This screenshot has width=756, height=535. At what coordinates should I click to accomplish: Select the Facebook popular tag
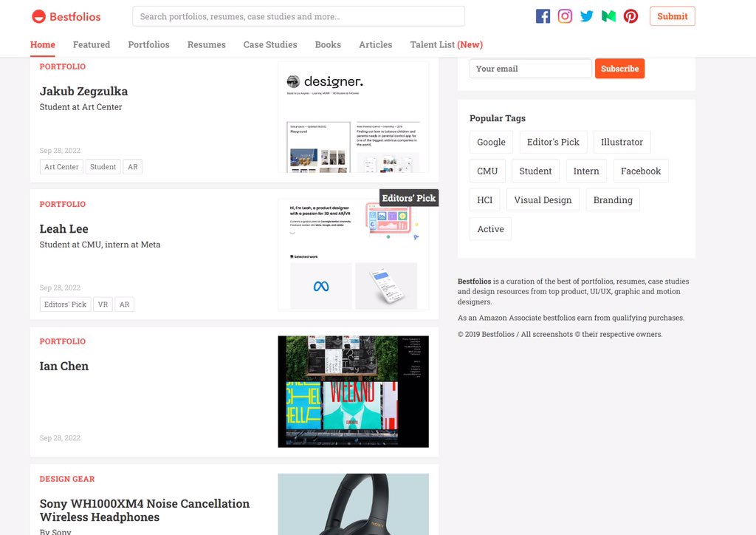click(x=640, y=171)
